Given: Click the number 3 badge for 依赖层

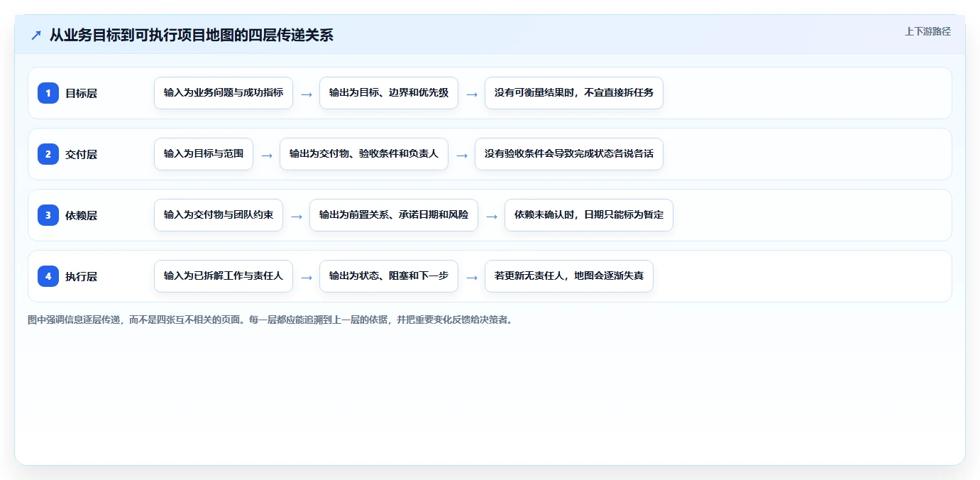Looking at the screenshot, I should 48,215.
